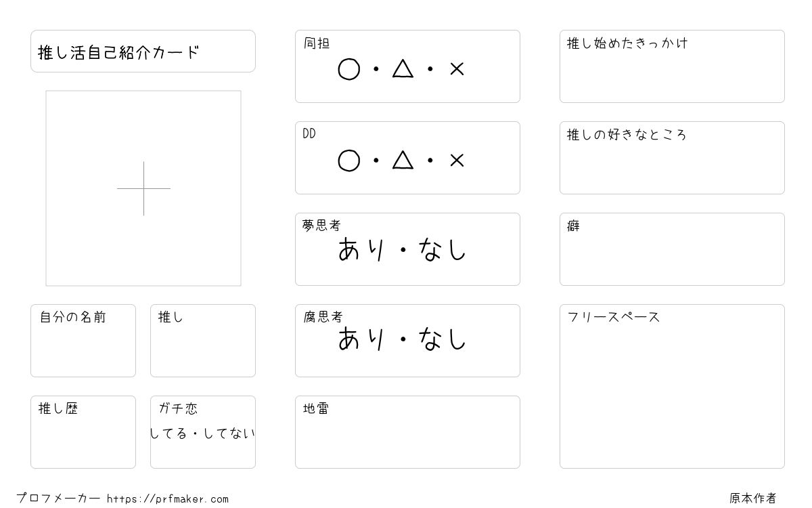Select the circle symbol under 同担

[348, 69]
